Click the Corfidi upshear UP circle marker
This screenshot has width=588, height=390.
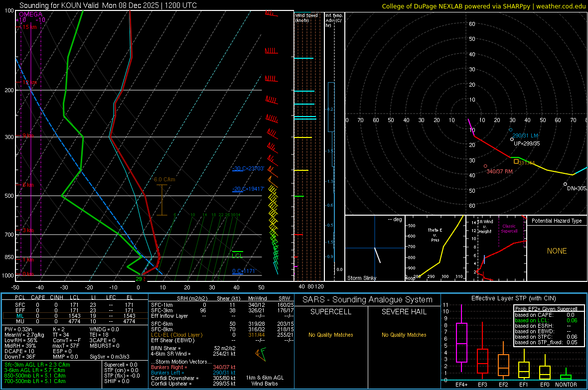click(512, 139)
